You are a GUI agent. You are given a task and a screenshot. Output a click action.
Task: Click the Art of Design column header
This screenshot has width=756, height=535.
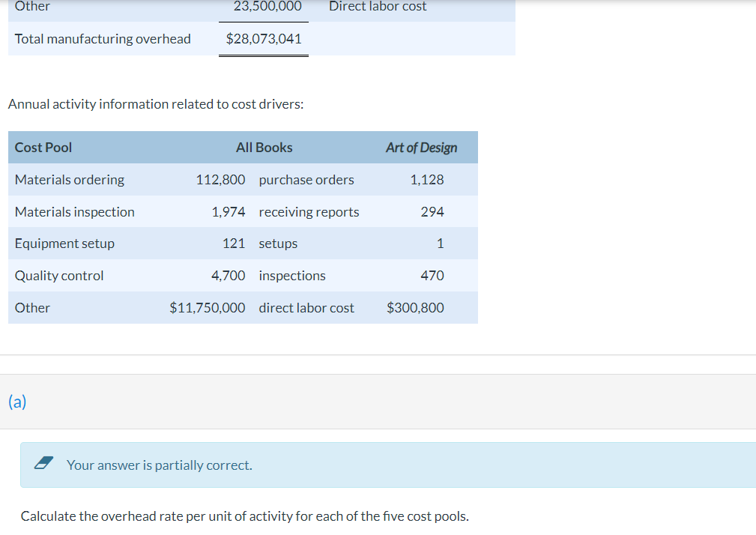421,148
